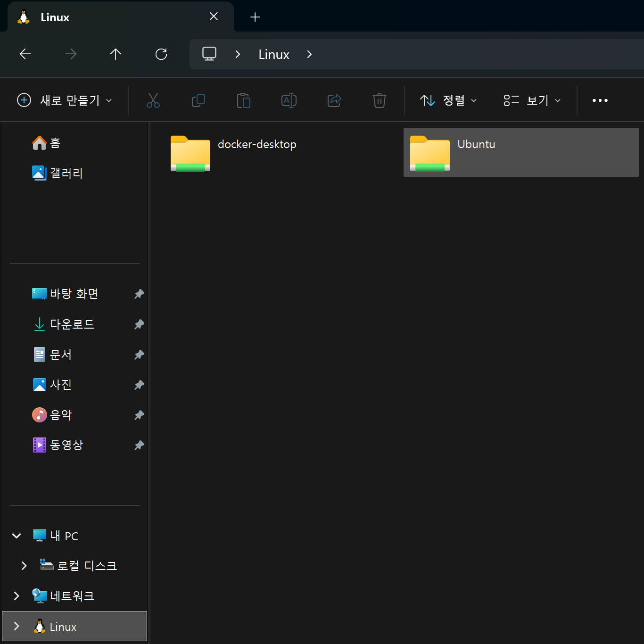Viewport: 644px width, 644px height.
Task: Open the three-dot more options menu
Action: pyautogui.click(x=600, y=100)
